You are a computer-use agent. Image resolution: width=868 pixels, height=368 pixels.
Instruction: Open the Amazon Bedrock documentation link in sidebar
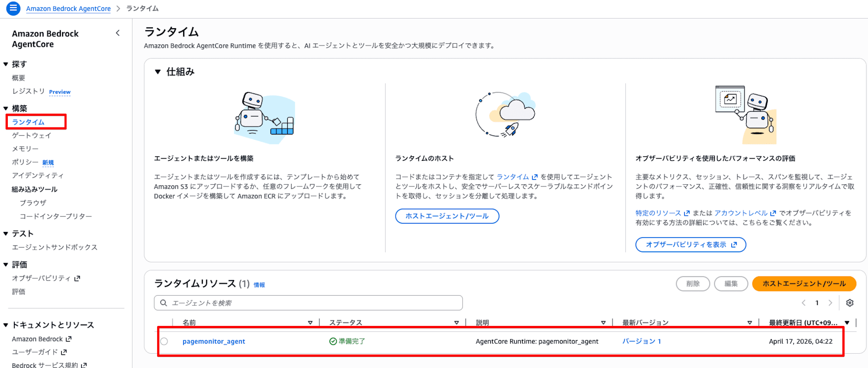[37, 339]
